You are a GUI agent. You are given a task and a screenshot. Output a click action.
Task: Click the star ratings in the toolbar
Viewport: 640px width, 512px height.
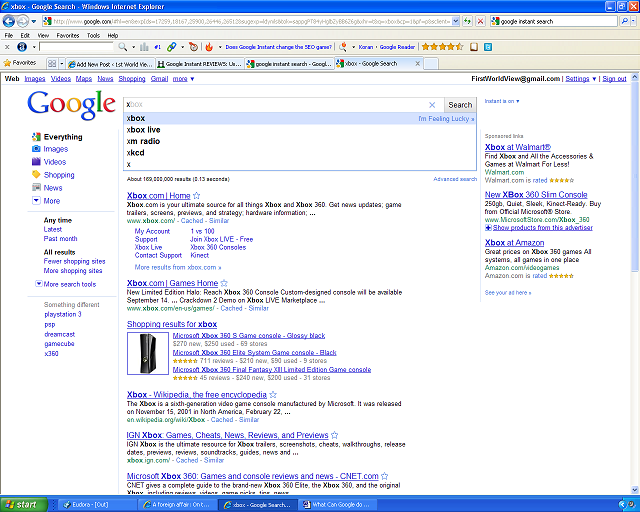click(x=442, y=47)
